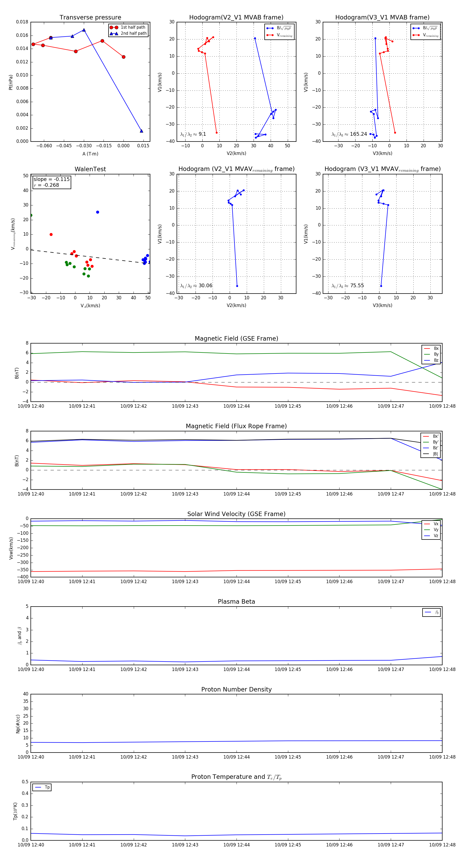Click the "Pt(nPa)" y-axis label

[x=11, y=82]
